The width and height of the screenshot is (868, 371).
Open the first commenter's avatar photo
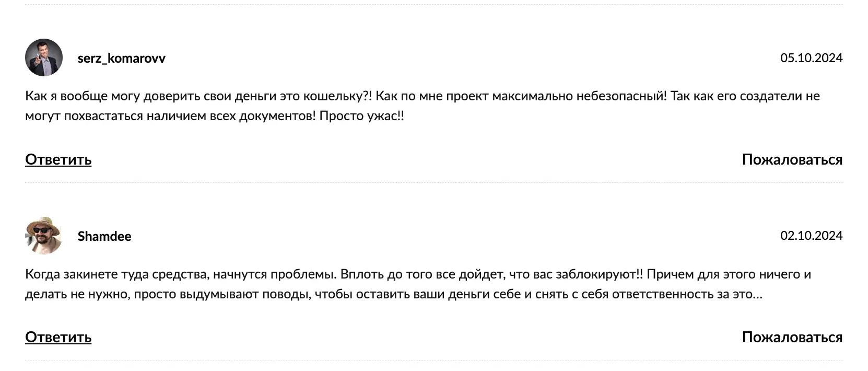44,57
